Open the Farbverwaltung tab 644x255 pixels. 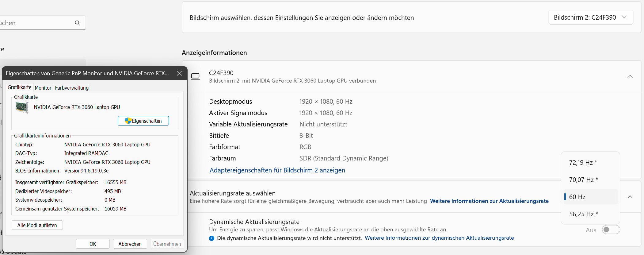click(x=72, y=88)
